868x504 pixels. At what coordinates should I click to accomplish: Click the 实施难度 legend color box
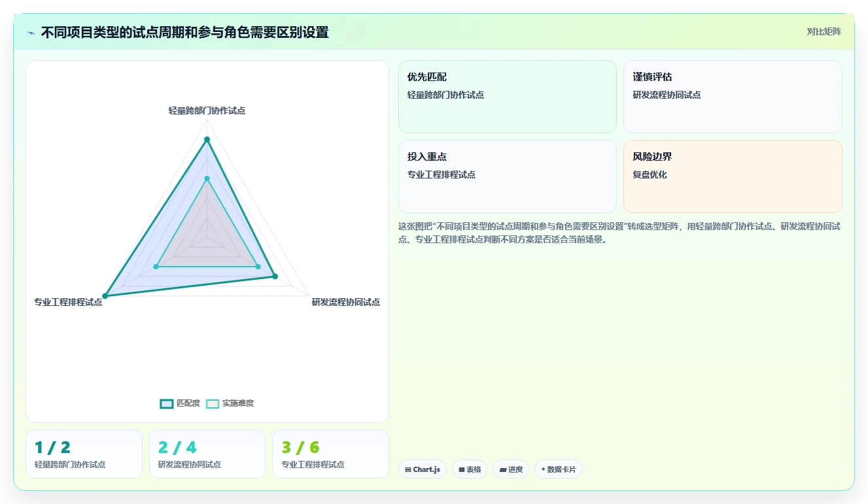(x=213, y=403)
